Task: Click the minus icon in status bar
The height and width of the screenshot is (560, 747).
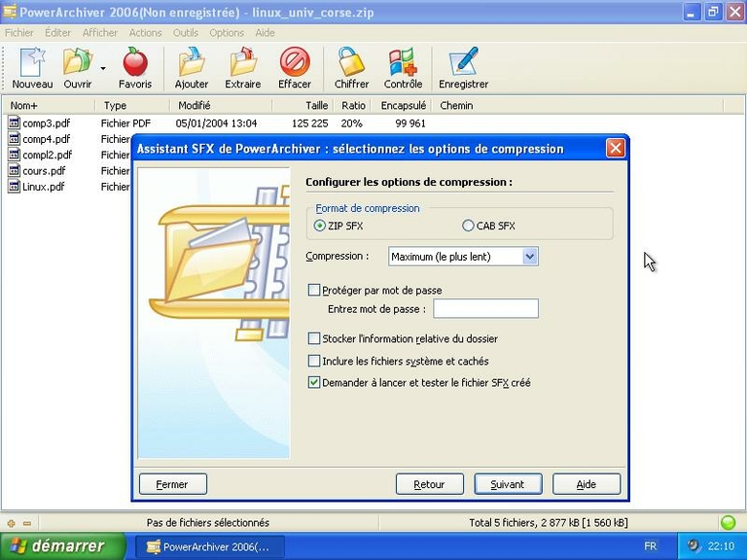Action: click(x=27, y=523)
